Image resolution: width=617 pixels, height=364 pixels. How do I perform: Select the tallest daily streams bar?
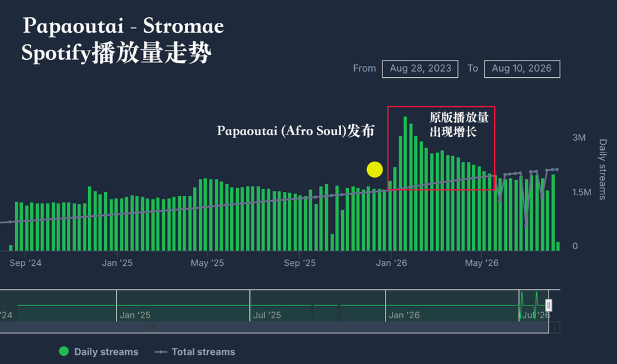point(405,183)
